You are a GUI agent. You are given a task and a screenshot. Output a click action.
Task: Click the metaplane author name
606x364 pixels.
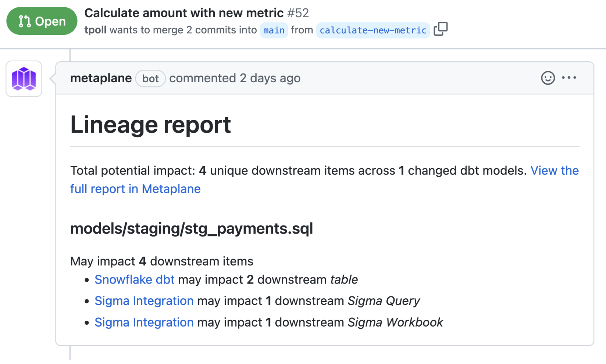(x=101, y=78)
